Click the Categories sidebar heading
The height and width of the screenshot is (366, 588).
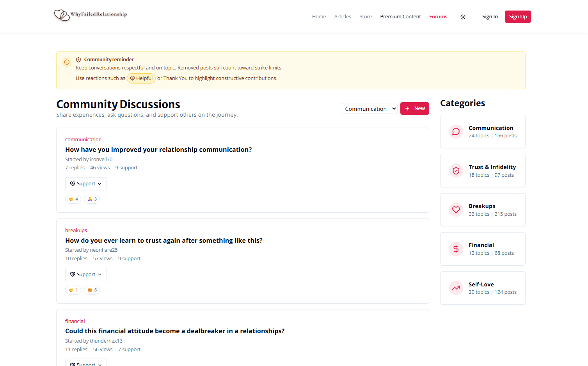(x=462, y=103)
